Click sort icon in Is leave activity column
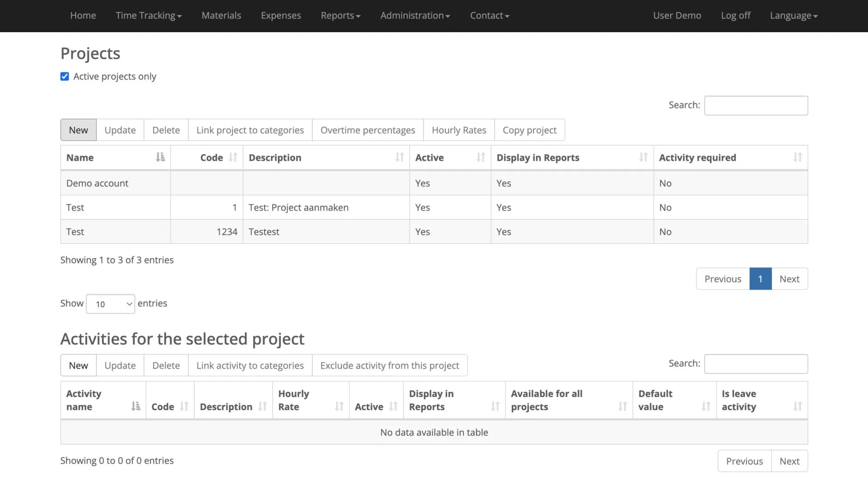Viewport: 868px width, 478px height. 797,406
